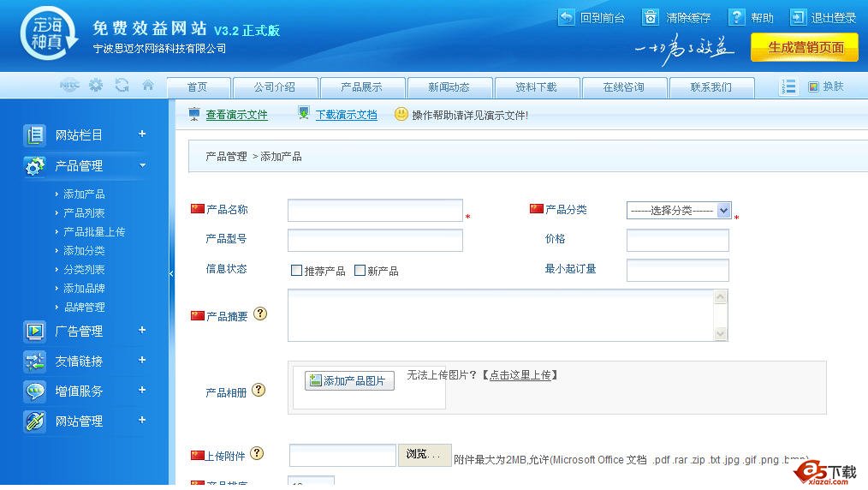Image resolution: width=868 pixels, height=490 pixels.
Task: Click the 网站栏目 sidebar icon
Action: [x=34, y=135]
